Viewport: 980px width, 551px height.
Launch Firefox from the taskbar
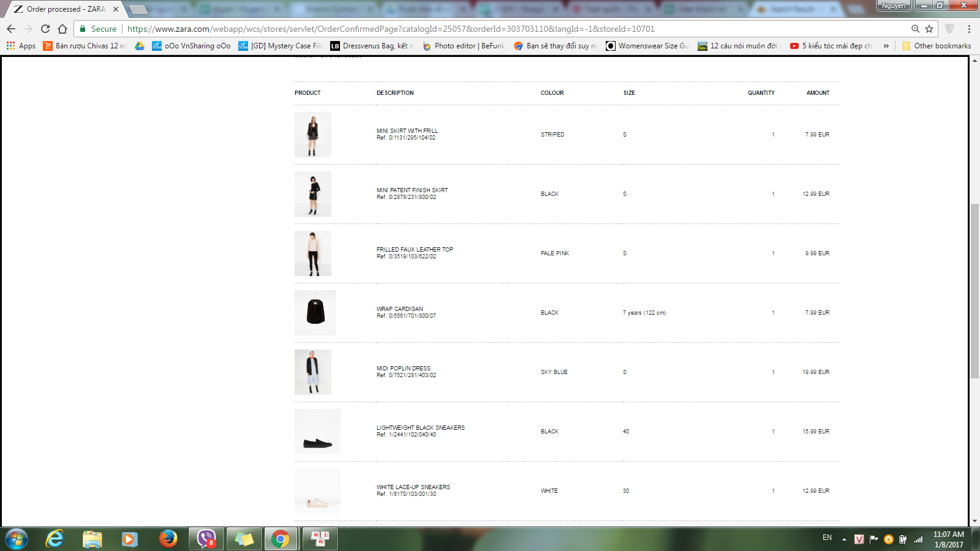click(x=168, y=539)
